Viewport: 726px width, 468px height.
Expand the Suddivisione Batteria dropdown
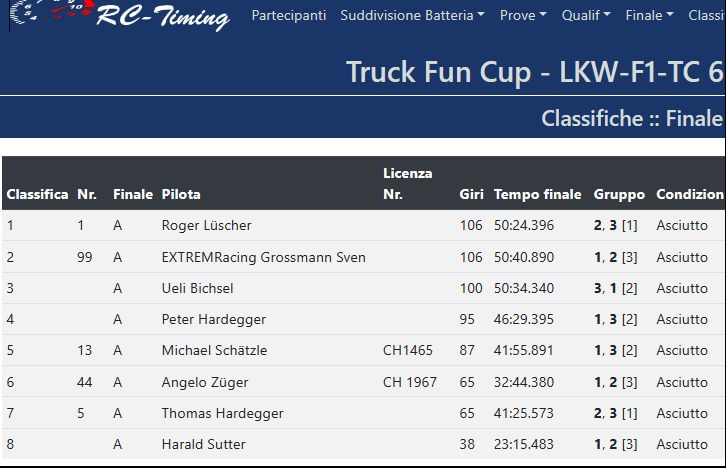[412, 16]
